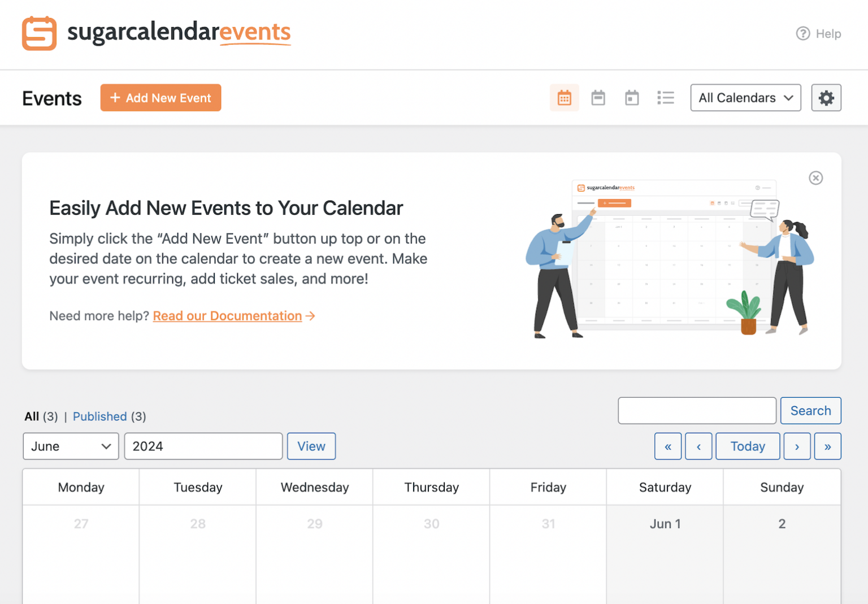Open the All Calendars dropdown
The height and width of the screenshot is (604, 868).
(745, 97)
